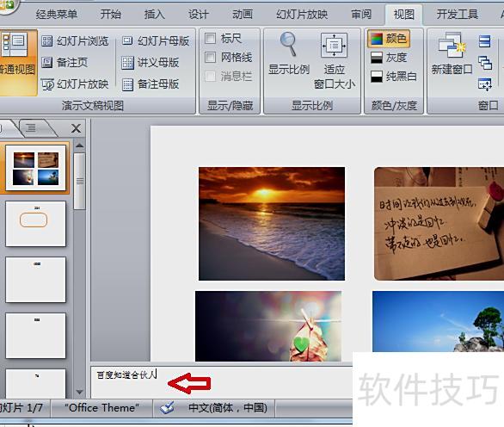Click "Office Theme" in status bar

[101, 408]
